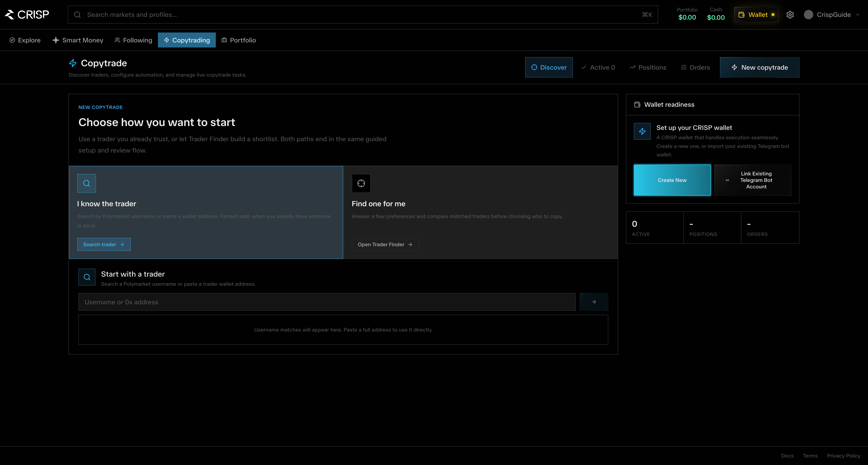
Task: Click Search trader button
Action: [104, 245]
